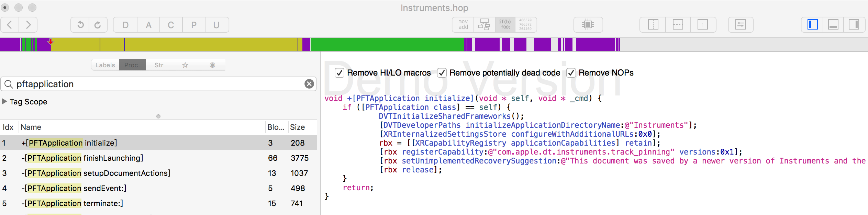Viewport: 868px width, 215px height.
Task: Show control flow graph view
Action: click(x=484, y=25)
